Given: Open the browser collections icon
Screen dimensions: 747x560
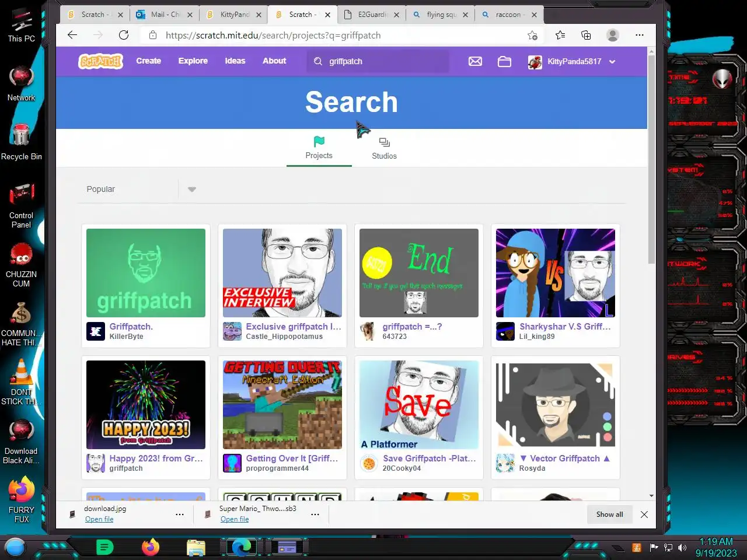Looking at the screenshot, I should coord(586,35).
